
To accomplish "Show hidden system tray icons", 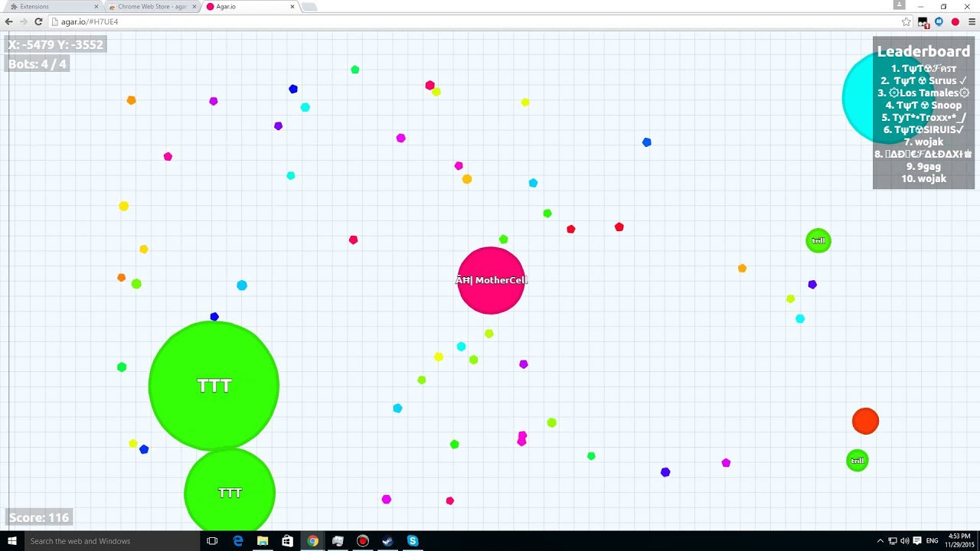I will coord(880,541).
